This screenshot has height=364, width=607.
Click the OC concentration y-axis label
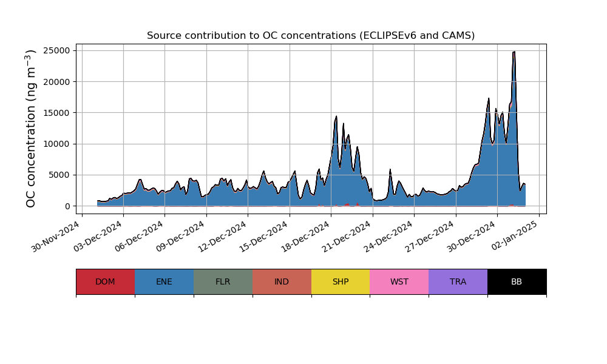(32, 129)
